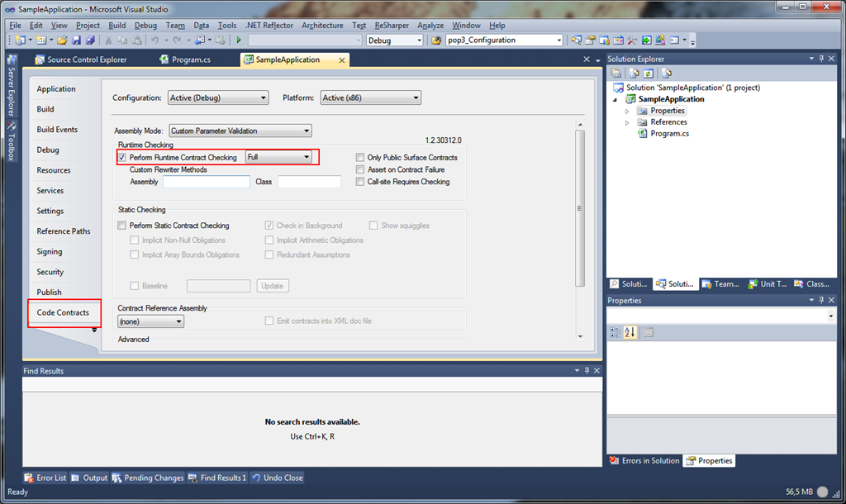
Task: Click Solution Explorer Properties icon
Action: (616, 74)
